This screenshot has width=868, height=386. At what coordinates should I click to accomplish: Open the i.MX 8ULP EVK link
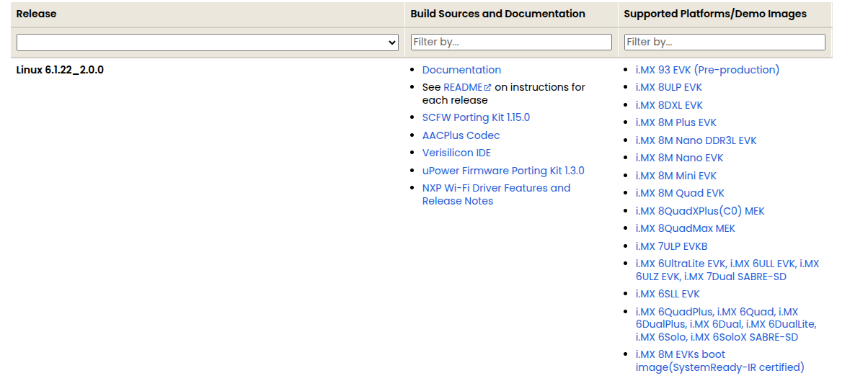668,87
